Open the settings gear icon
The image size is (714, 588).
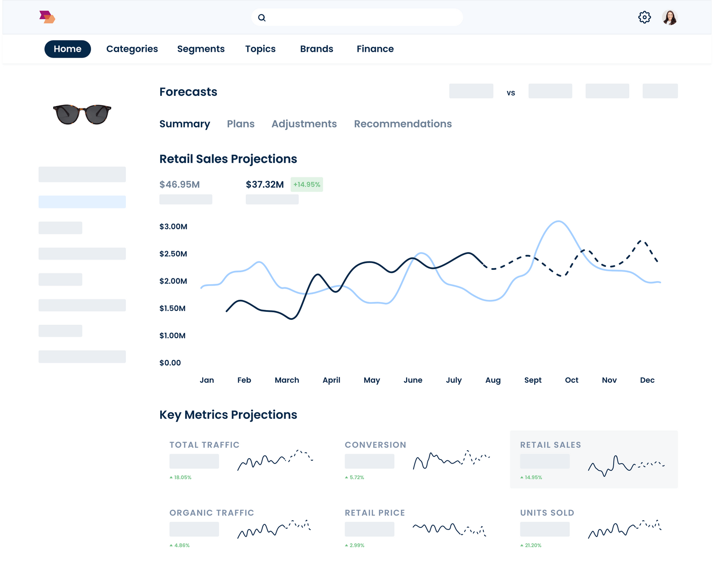pos(644,17)
